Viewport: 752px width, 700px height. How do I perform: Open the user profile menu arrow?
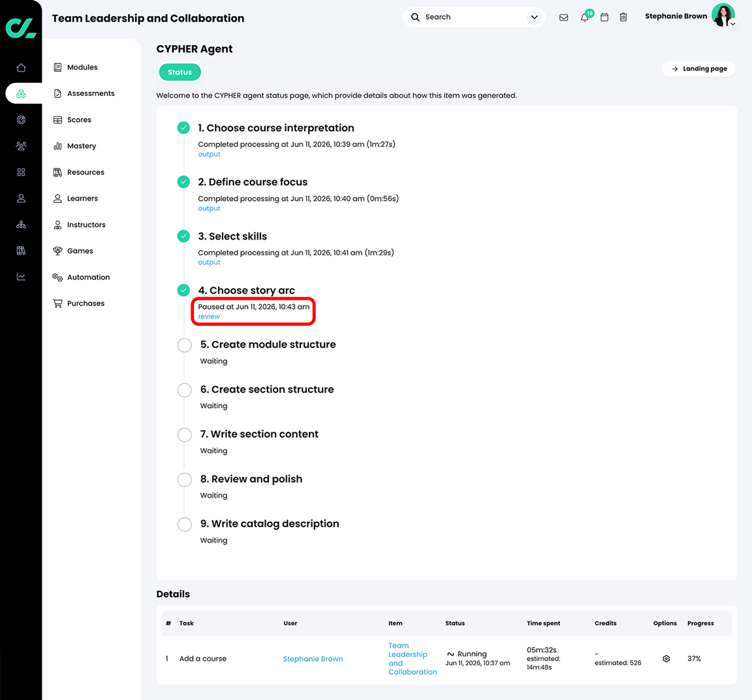point(733,24)
